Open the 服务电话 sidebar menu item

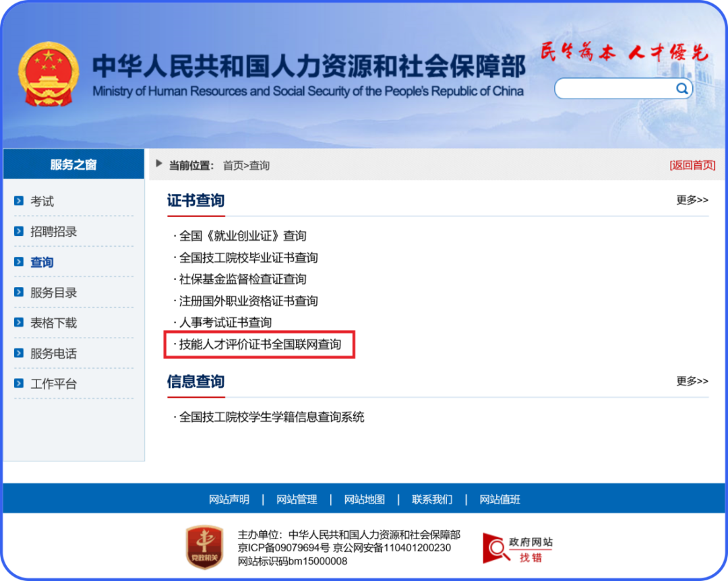coord(53,353)
